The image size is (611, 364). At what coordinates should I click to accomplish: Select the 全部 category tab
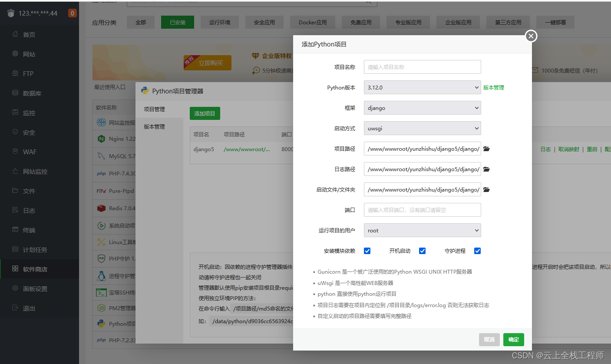point(141,22)
